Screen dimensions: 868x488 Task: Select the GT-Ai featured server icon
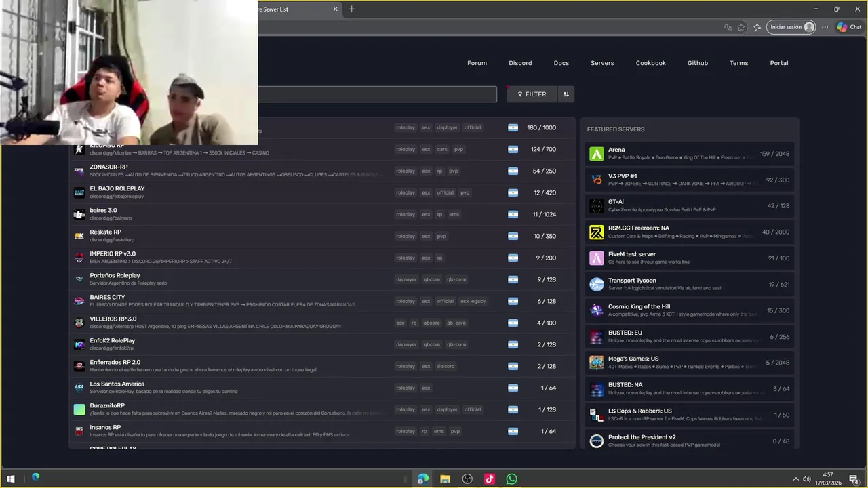pos(597,206)
